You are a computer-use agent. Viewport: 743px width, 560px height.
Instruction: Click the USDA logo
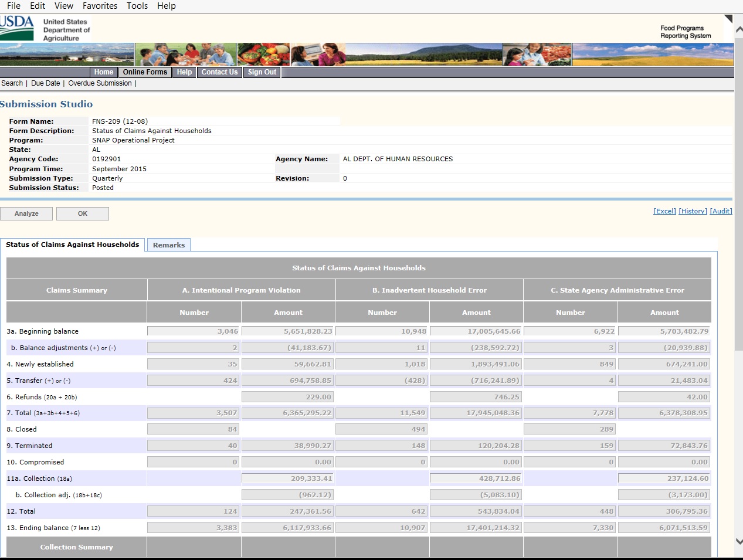pos(18,28)
